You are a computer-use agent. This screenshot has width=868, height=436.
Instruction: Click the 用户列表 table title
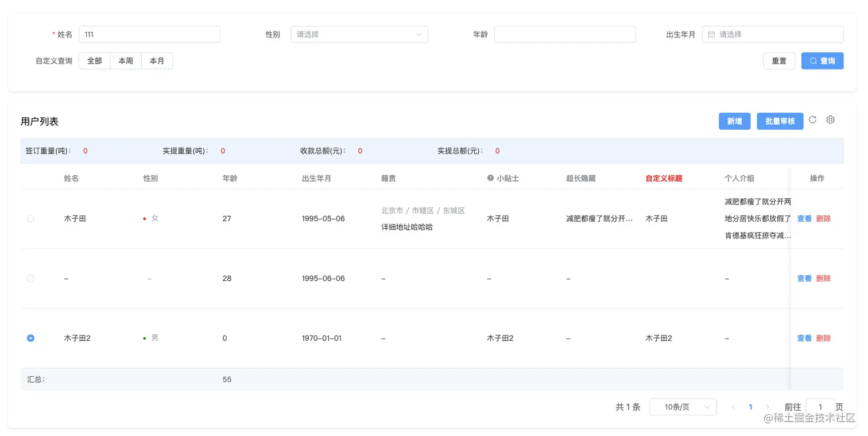click(x=40, y=121)
